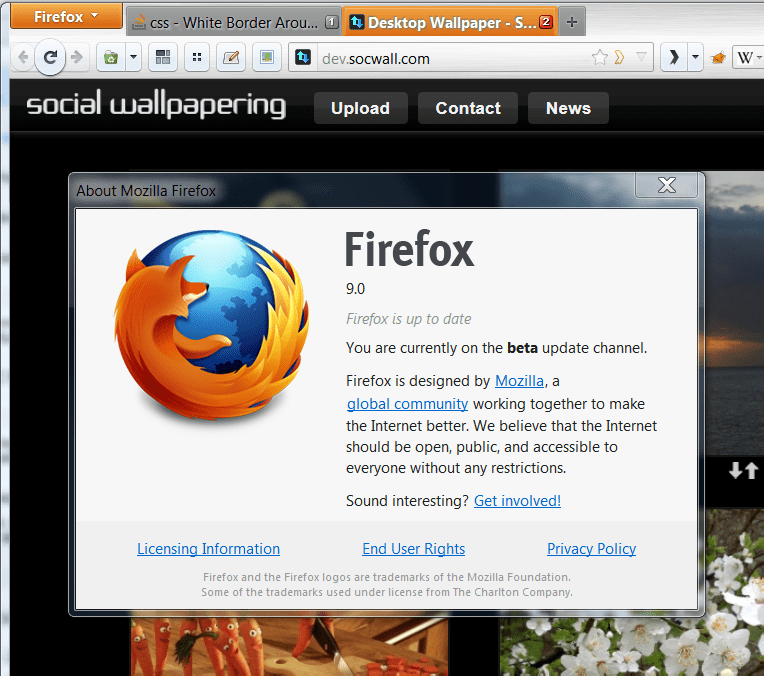The width and height of the screenshot is (764, 676).
Task: Click the down arrow vote icon
Action: (735, 470)
